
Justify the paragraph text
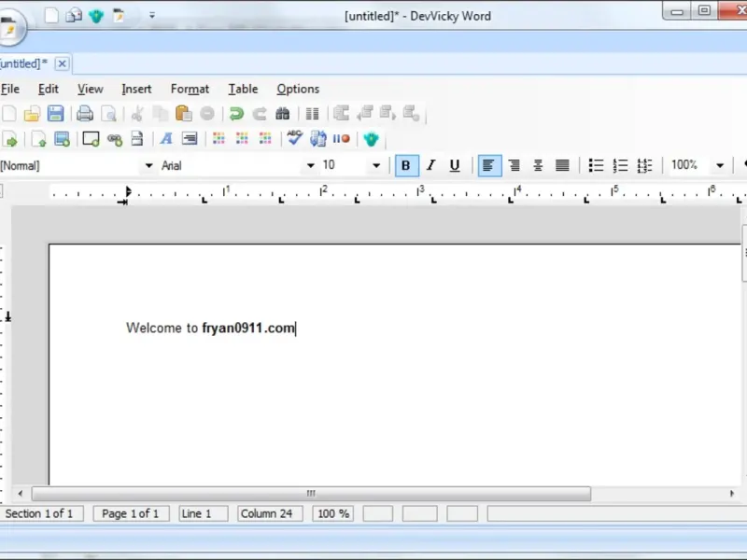(x=562, y=165)
